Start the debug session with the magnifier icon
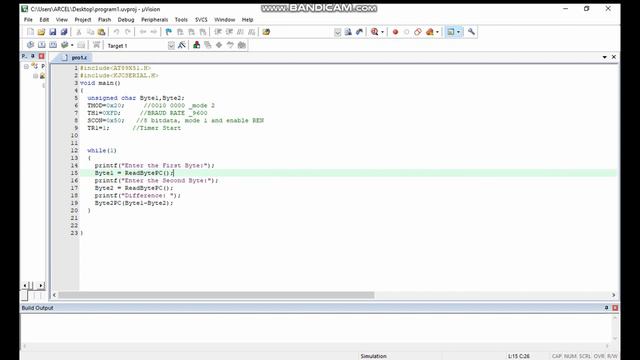The height and width of the screenshot is (360, 640). [374, 32]
